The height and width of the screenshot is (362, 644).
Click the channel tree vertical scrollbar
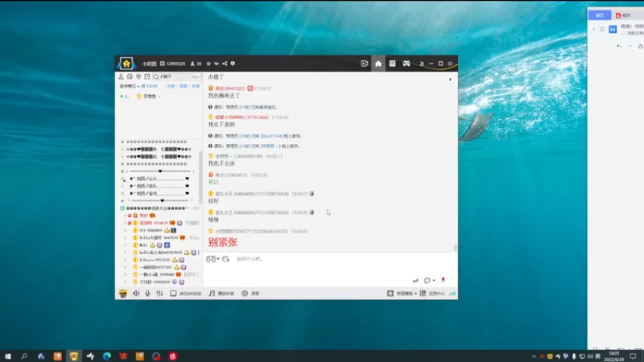pos(200,177)
